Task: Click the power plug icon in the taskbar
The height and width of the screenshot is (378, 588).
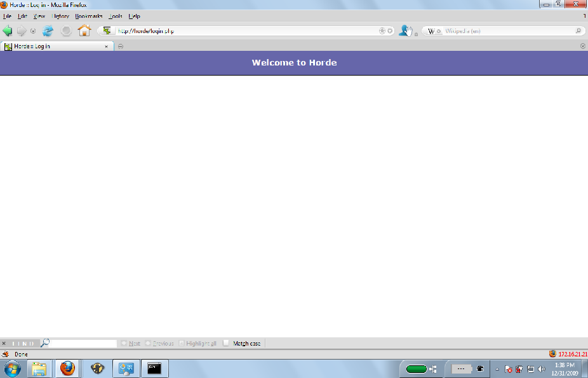Action: tap(480, 369)
